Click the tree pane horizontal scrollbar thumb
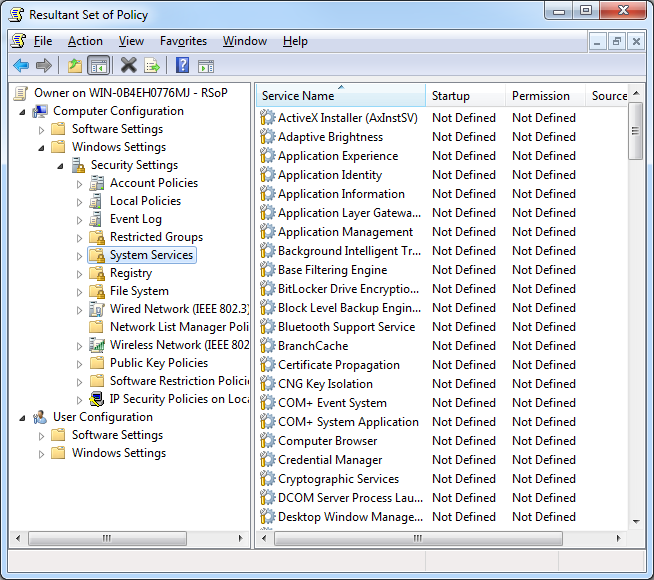The height and width of the screenshot is (580, 654). coord(107,538)
